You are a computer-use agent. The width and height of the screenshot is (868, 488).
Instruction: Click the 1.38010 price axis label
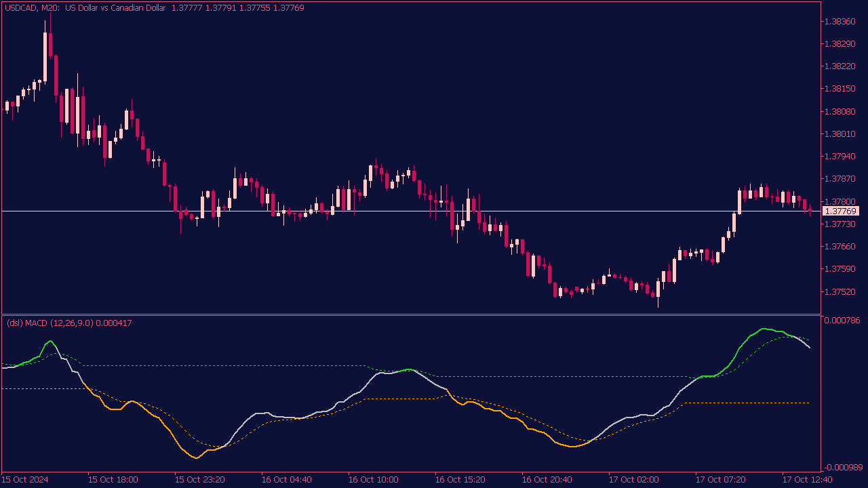coord(840,134)
